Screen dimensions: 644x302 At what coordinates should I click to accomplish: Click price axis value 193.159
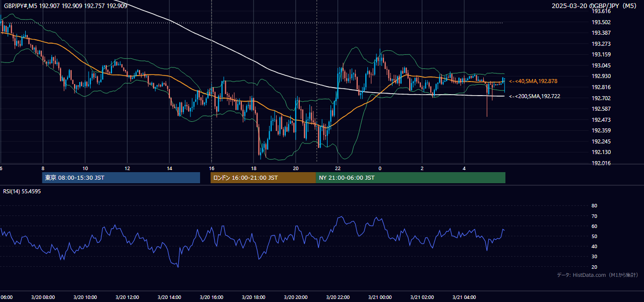pos(601,54)
